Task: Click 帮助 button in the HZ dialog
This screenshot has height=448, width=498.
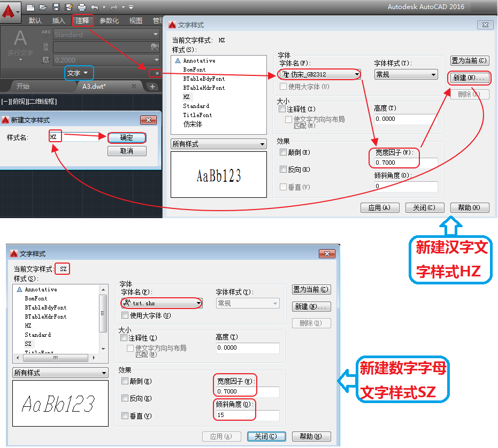Action: [x=470, y=207]
